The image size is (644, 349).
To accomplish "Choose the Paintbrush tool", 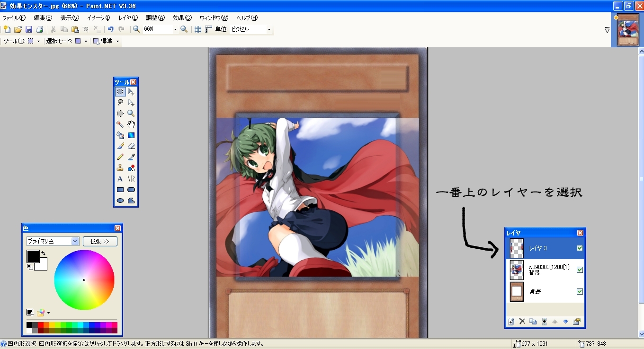I will click(120, 146).
